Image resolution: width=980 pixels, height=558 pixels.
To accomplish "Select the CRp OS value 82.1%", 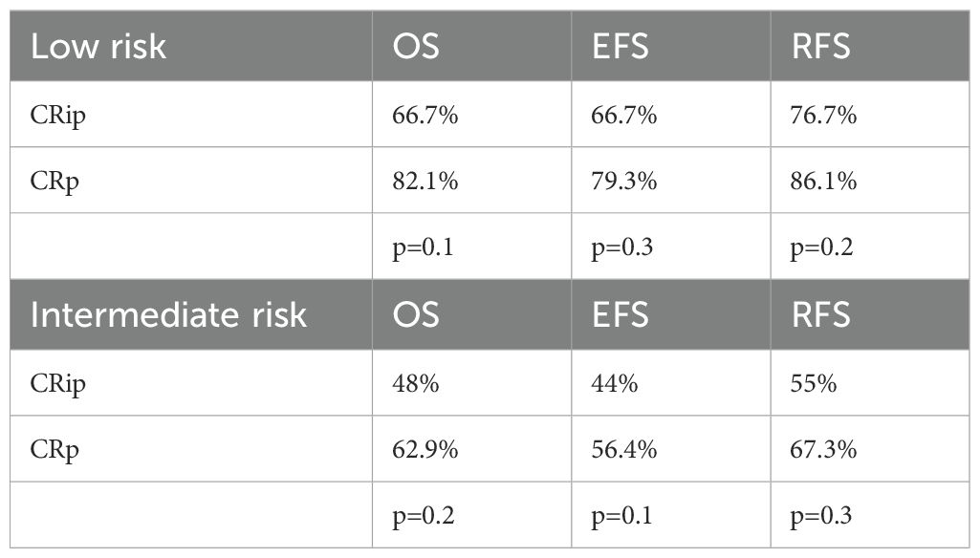I will click(x=425, y=182).
